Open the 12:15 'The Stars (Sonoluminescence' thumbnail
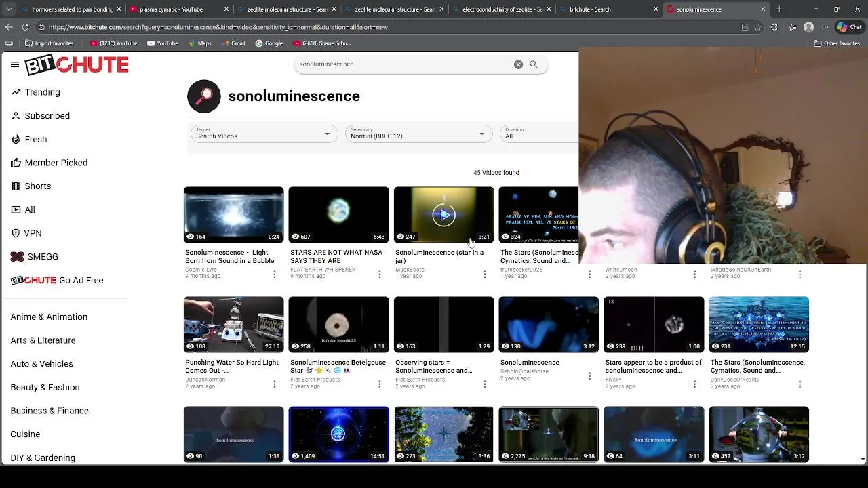 point(759,325)
